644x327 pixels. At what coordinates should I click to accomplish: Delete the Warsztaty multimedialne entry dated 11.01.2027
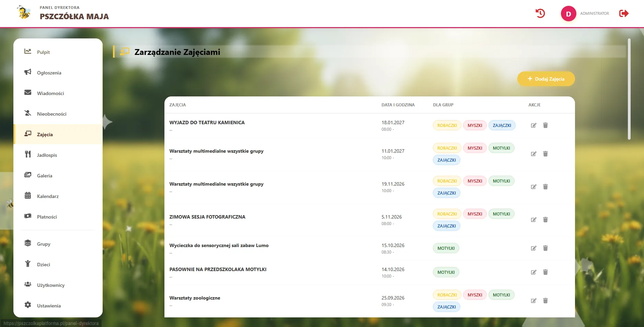point(545,154)
